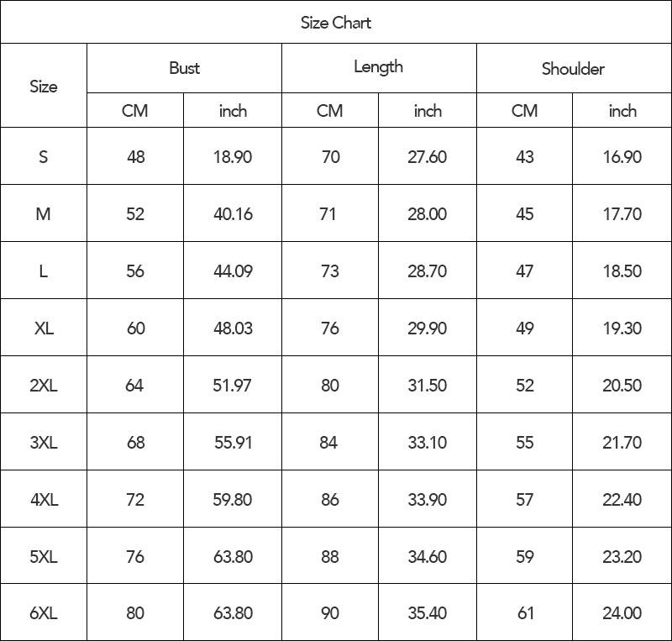Select the 4XL length inch value 33.90
The height and width of the screenshot is (641, 672).
[427, 500]
